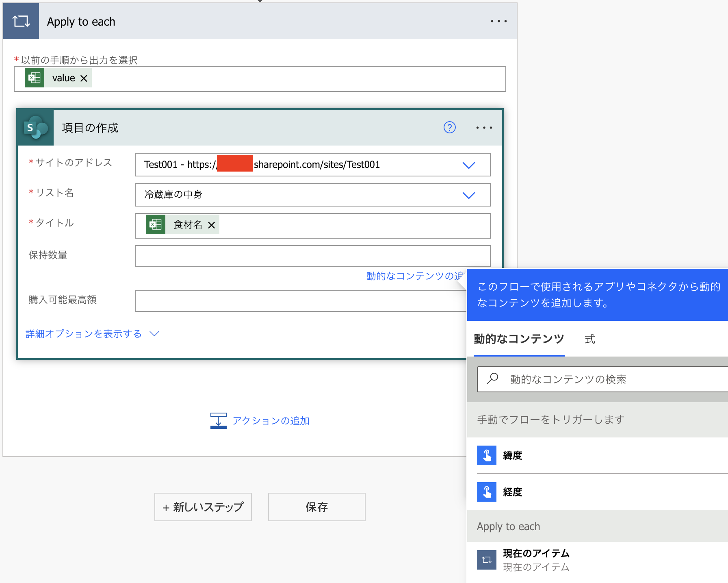Click the Apply to each title
Screen dimensions: 728x583
coord(81,22)
